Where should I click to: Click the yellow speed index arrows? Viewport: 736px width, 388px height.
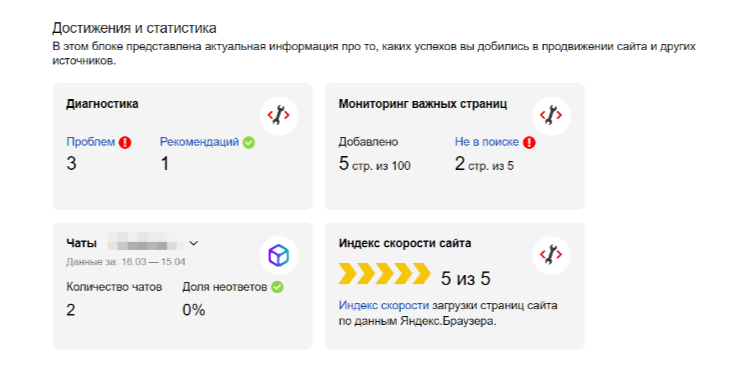pyautogui.click(x=384, y=274)
